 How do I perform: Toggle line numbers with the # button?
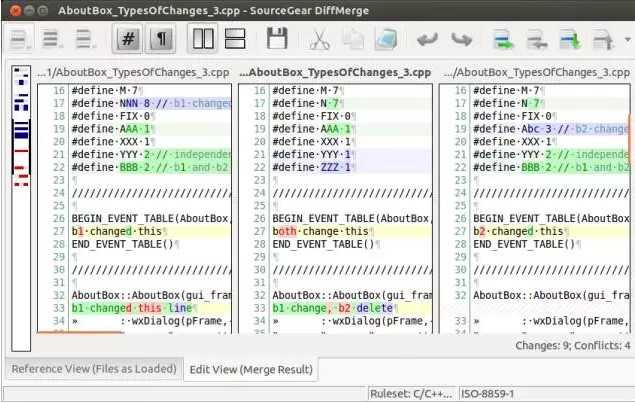click(128, 39)
